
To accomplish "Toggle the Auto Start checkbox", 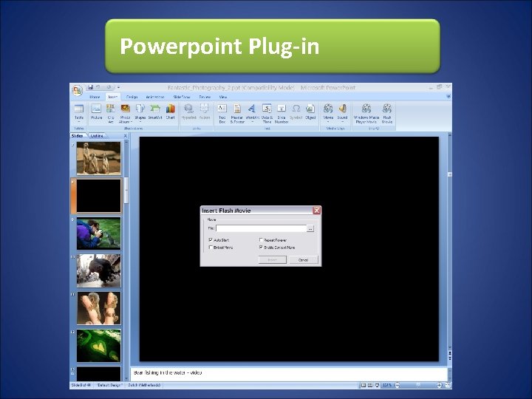I will 211,240.
